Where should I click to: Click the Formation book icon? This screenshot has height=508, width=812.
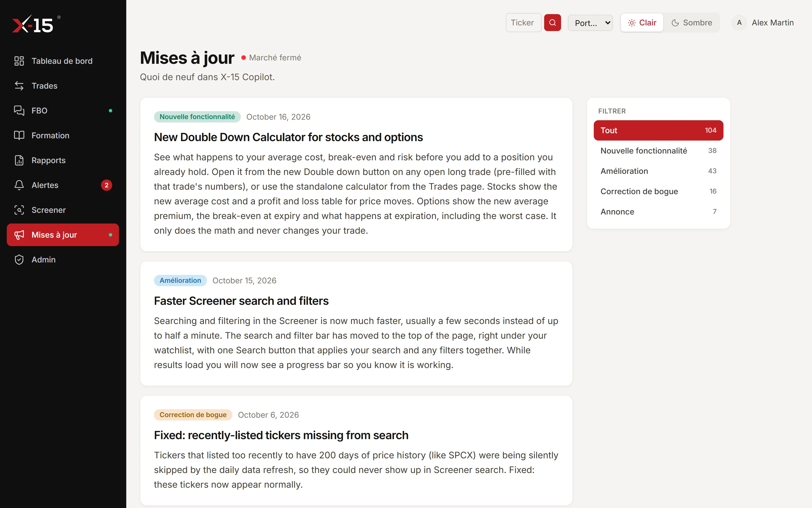[19, 135]
